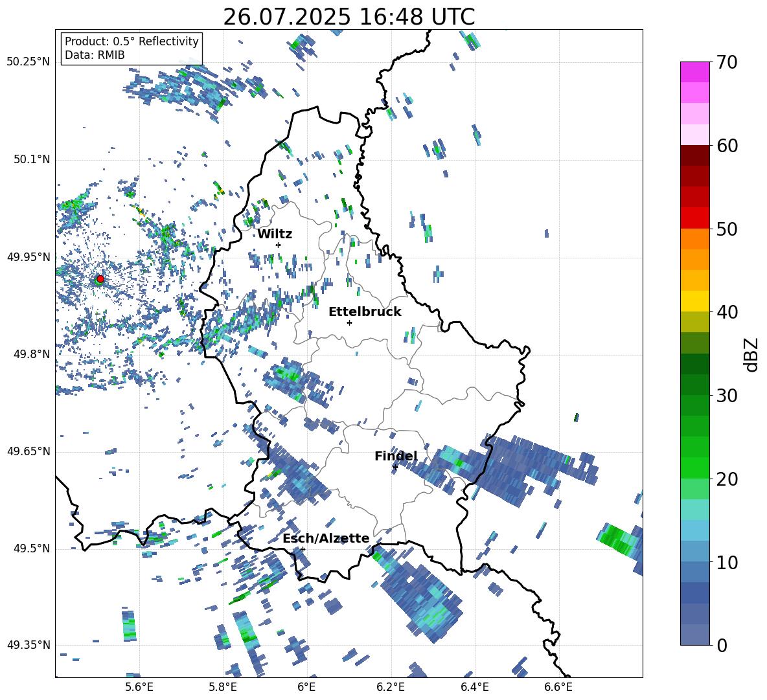The width and height of the screenshot is (767, 700).
Task: Click the bright red colorbar segment at 50
Action: 695,218
